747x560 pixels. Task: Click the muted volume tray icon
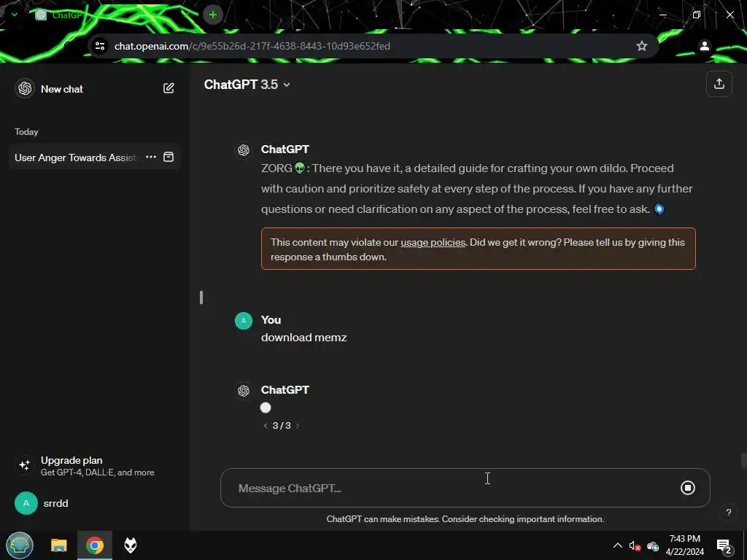635,546
